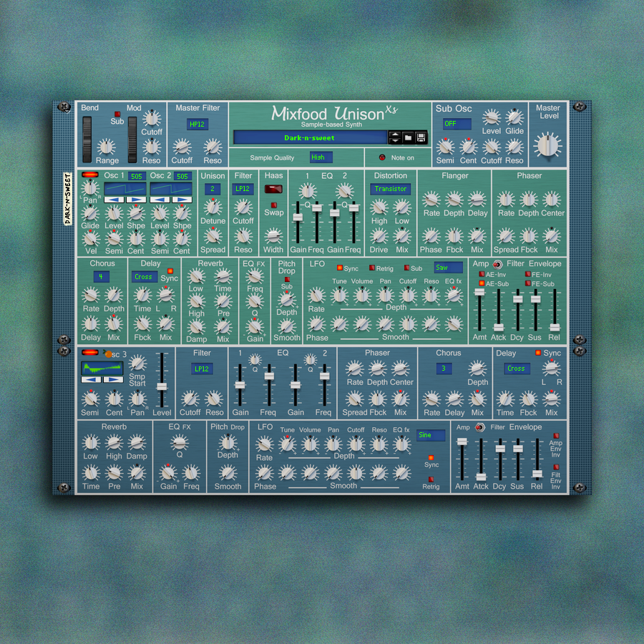Viewport: 644px width, 644px height.
Task: Open the Osc 1 sample selector showing 505
Action: pos(137,176)
